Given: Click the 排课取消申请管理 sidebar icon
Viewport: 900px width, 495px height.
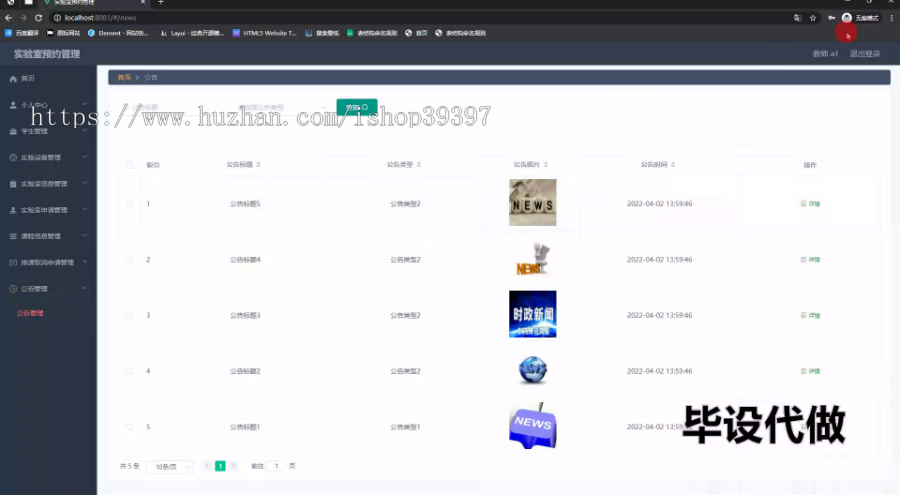Looking at the screenshot, I should [x=13, y=262].
